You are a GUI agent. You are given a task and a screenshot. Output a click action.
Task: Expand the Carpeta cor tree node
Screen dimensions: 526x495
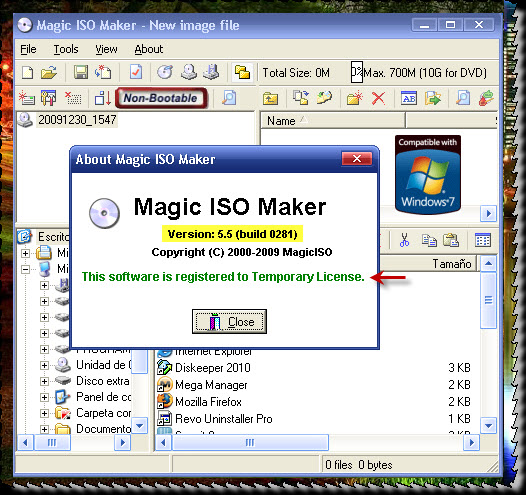[x=44, y=414]
